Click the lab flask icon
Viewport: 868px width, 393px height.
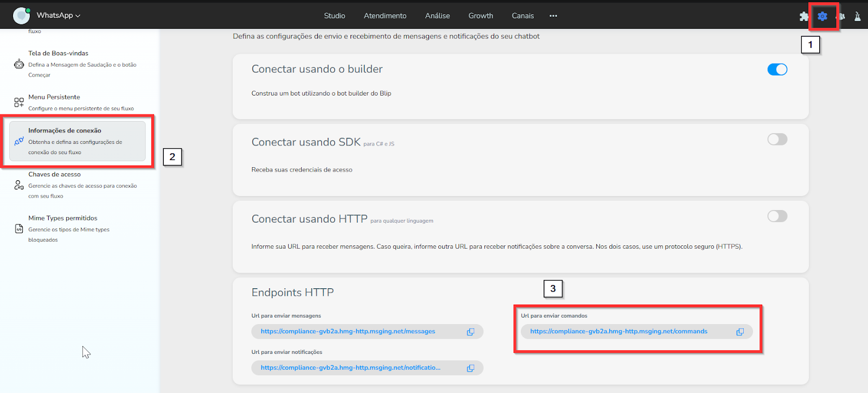[857, 16]
